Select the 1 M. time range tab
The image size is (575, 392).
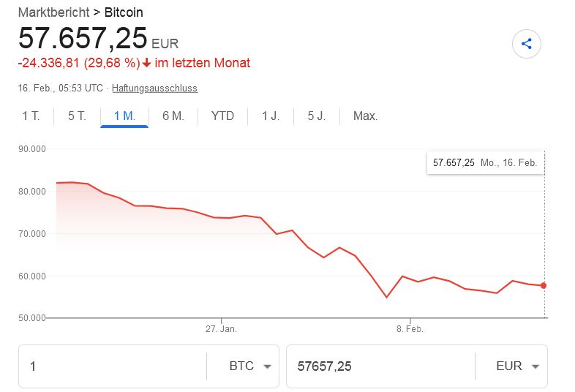(x=124, y=116)
